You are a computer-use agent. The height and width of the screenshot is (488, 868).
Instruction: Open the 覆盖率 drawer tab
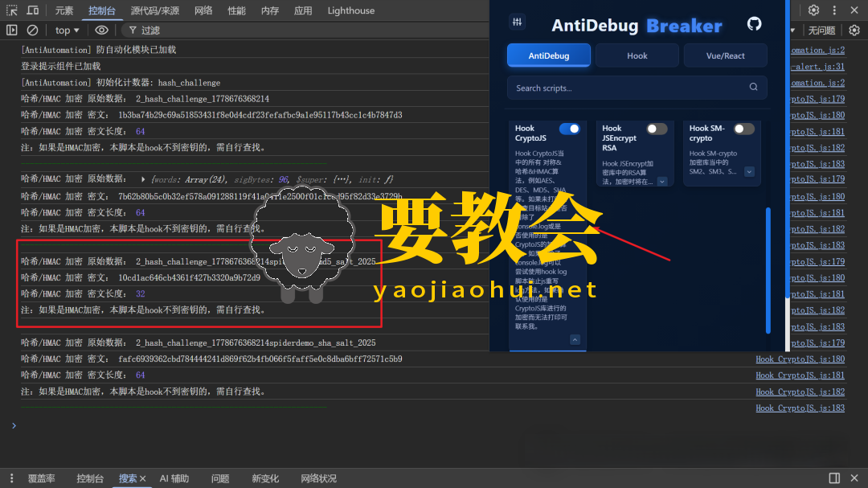[x=42, y=478]
